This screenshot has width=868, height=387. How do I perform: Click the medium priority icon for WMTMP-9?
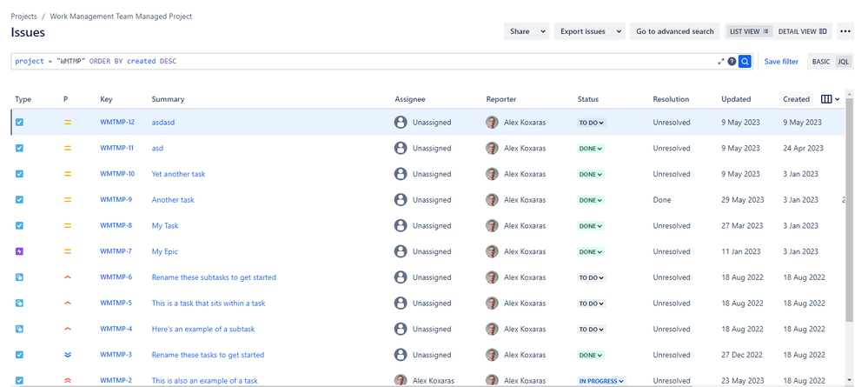pos(68,200)
